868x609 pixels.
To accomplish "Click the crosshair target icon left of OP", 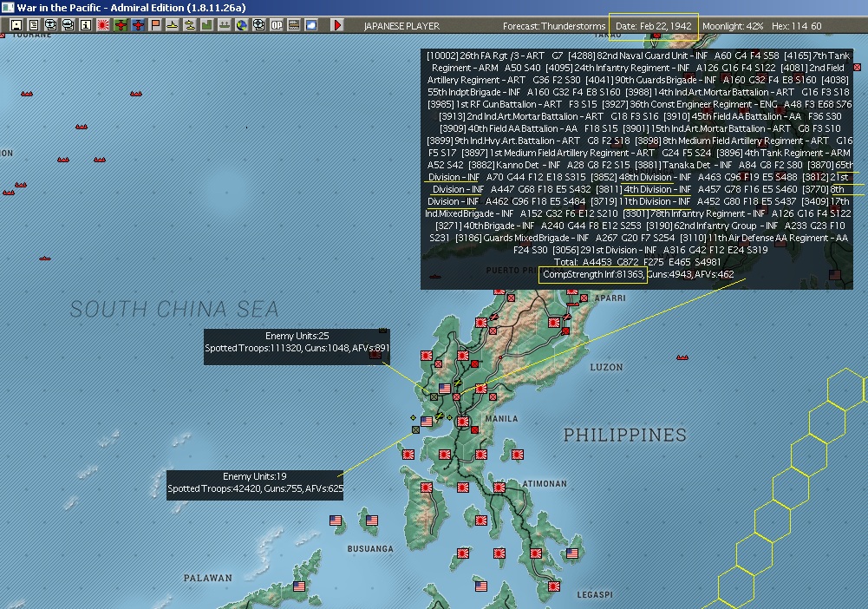I will [x=259, y=25].
